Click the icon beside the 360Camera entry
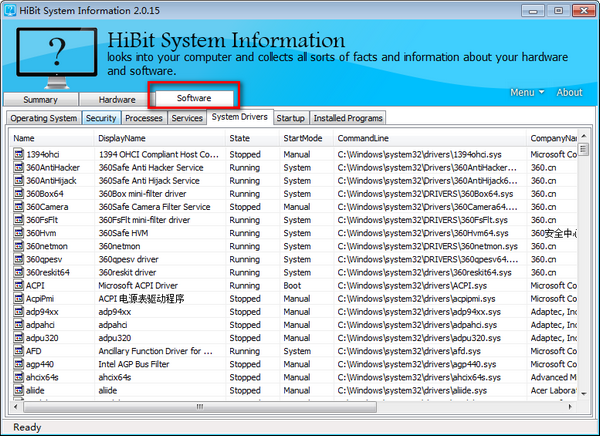 pyautogui.click(x=18, y=207)
